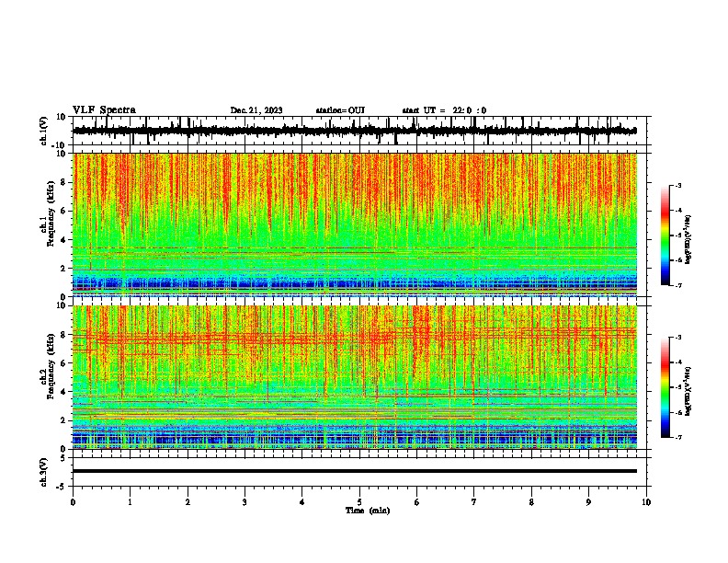The width and height of the screenshot is (728, 563).
Task: Click the "-7" value on ch.1 color bar
Action: coord(677,285)
